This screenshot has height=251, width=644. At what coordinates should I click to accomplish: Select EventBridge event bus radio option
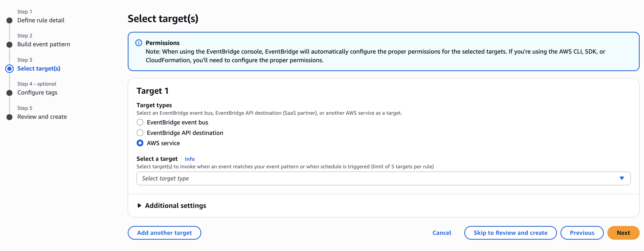click(140, 122)
